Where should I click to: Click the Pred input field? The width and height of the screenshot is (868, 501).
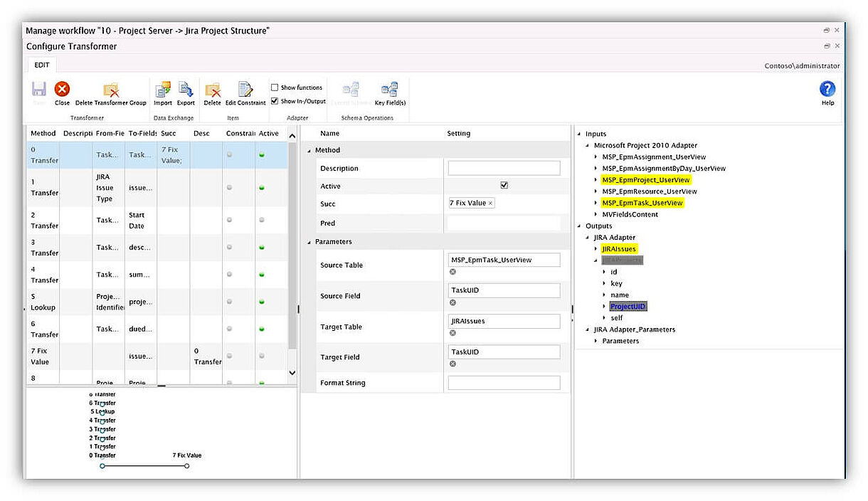(504, 223)
